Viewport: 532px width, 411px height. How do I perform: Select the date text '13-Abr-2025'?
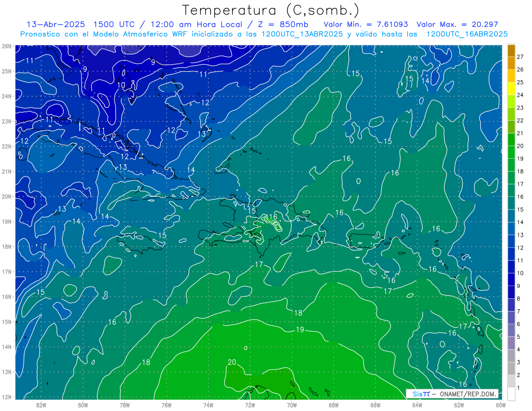[56, 25]
